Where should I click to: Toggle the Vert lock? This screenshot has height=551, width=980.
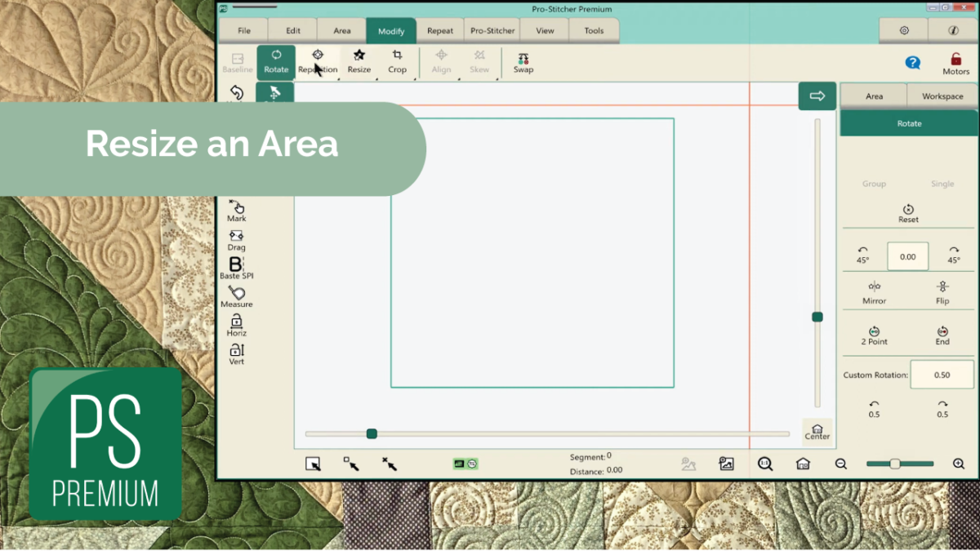[236, 353]
